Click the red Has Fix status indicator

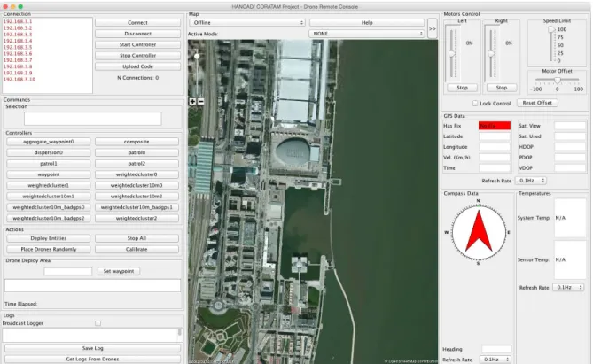point(495,126)
